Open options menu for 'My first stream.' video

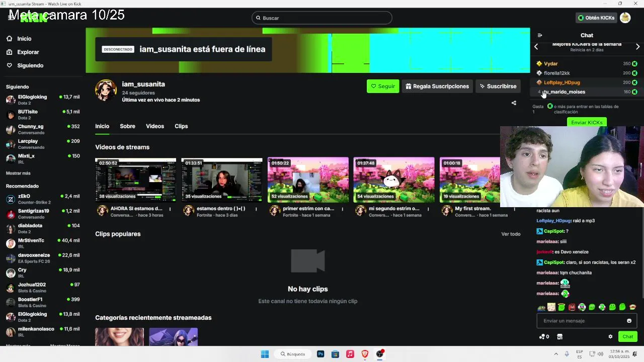tap(514, 209)
